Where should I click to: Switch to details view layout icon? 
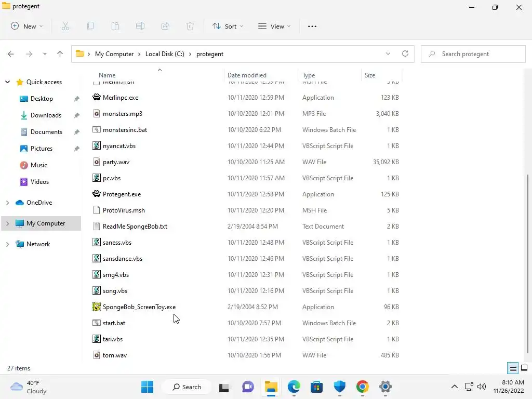[513, 368]
